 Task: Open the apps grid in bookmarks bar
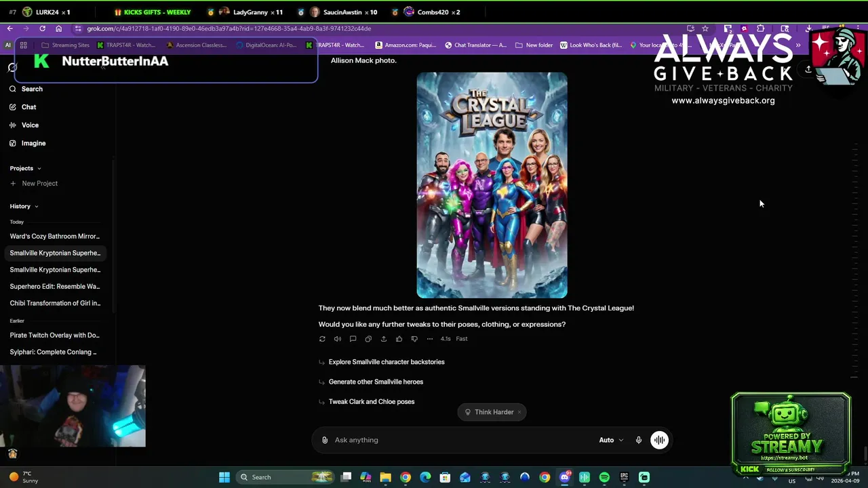click(23, 45)
